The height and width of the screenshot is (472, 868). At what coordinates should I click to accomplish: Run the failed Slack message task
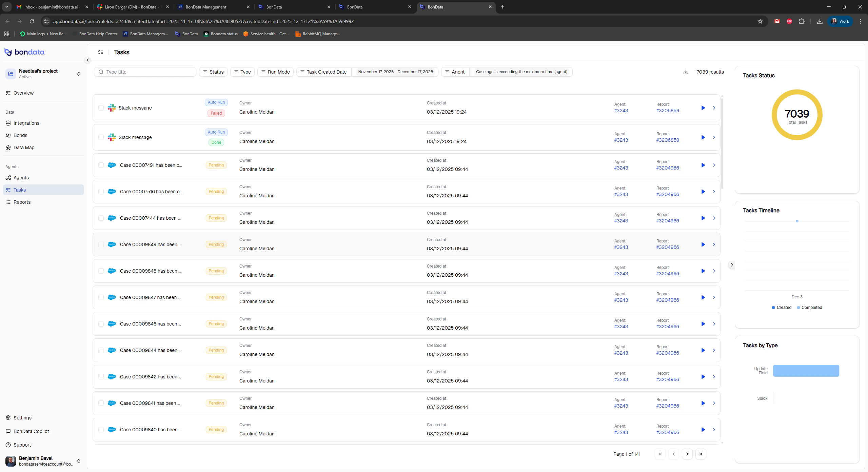(703, 108)
